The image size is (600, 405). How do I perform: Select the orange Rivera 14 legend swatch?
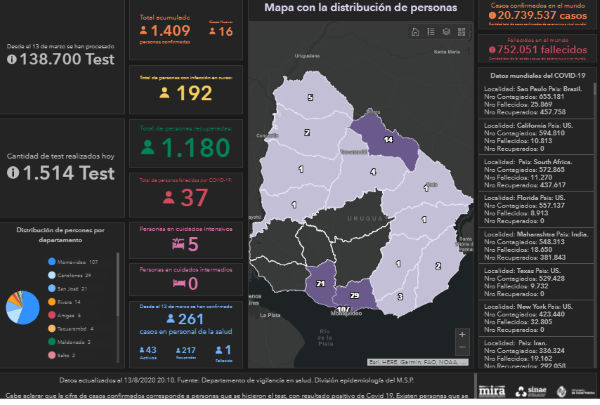coord(52,302)
